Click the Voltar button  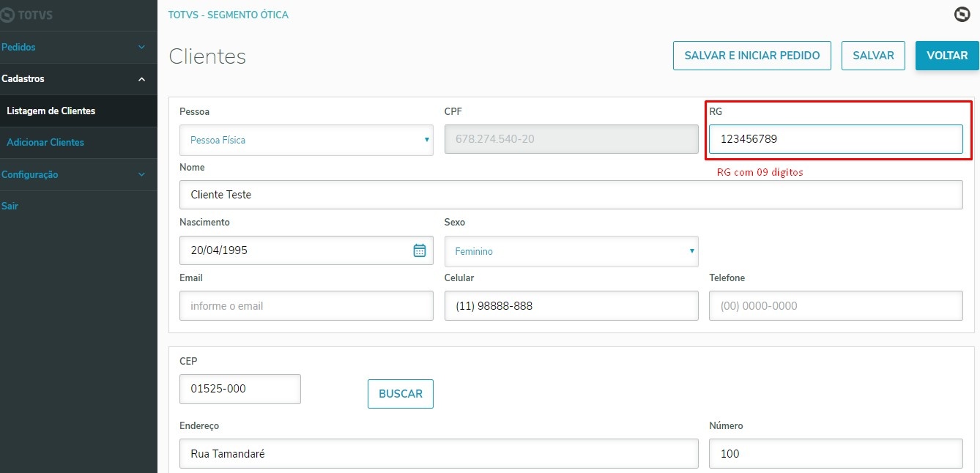click(x=946, y=56)
